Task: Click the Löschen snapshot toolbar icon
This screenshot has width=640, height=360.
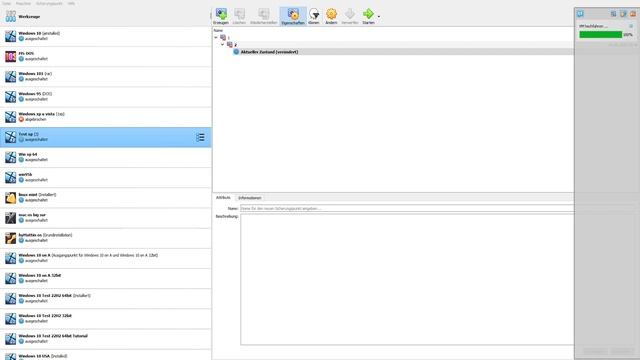Action: 239,14
